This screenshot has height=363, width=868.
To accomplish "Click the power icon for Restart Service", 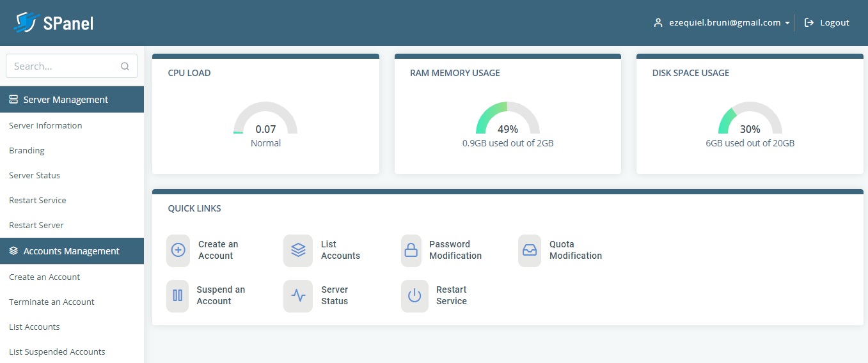I will click(414, 296).
